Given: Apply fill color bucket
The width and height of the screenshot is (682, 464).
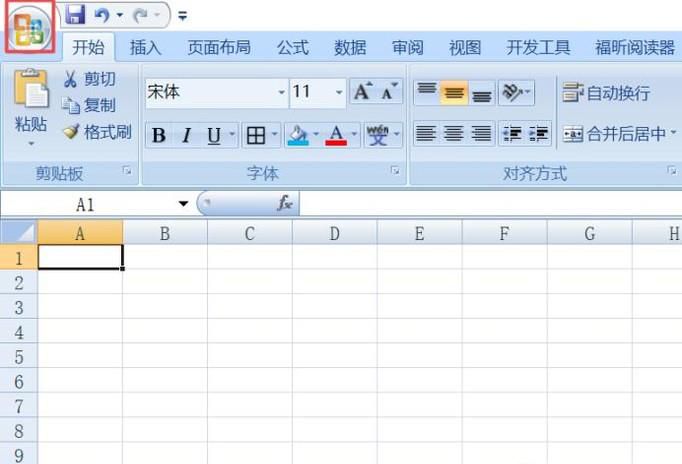Looking at the screenshot, I should click(298, 135).
